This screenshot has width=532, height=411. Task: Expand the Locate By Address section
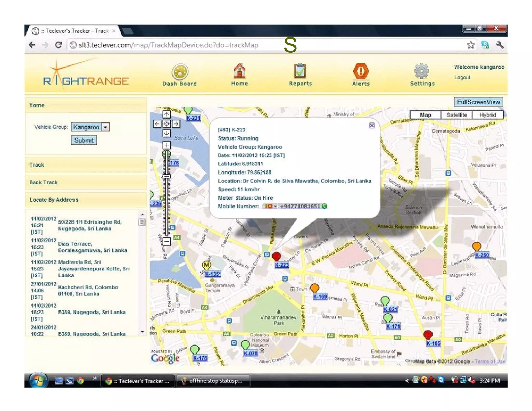click(x=54, y=200)
